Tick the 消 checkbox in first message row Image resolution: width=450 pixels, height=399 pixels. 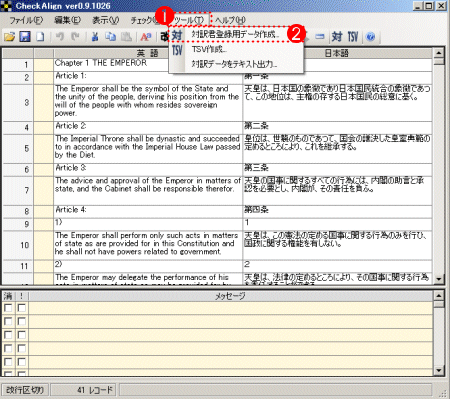coord(8,308)
